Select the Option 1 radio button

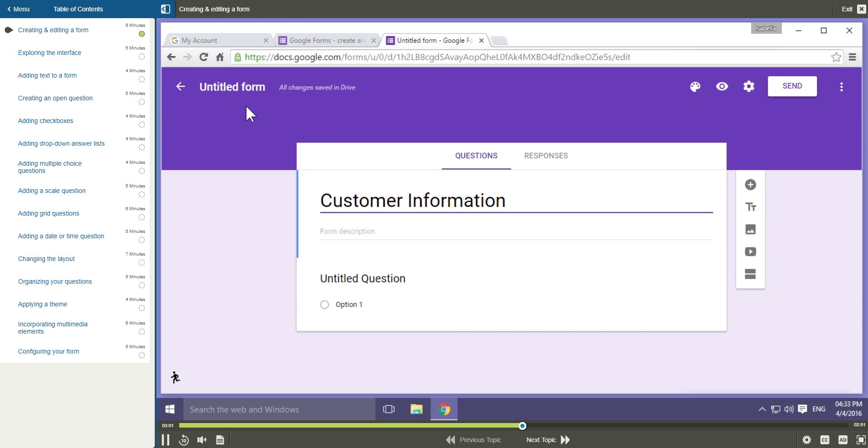pos(324,305)
